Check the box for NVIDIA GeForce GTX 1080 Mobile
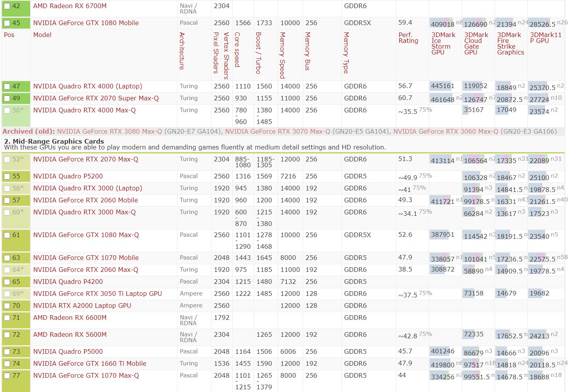 click(7, 23)
